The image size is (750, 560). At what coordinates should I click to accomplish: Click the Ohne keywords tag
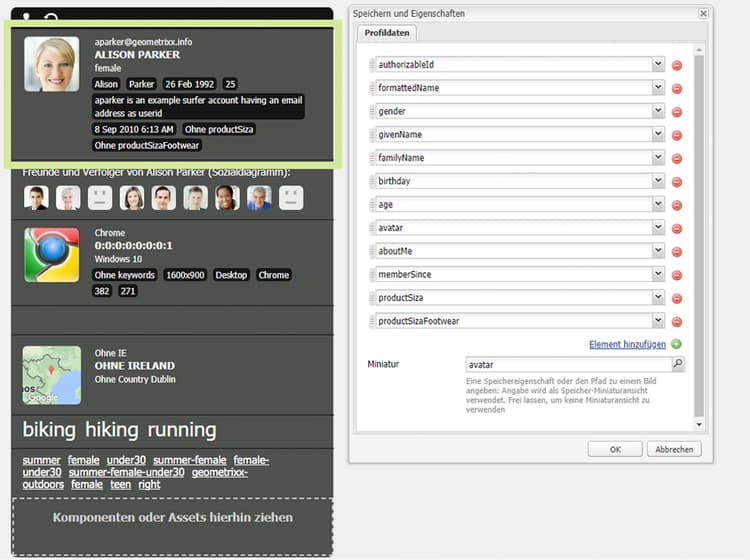click(125, 275)
